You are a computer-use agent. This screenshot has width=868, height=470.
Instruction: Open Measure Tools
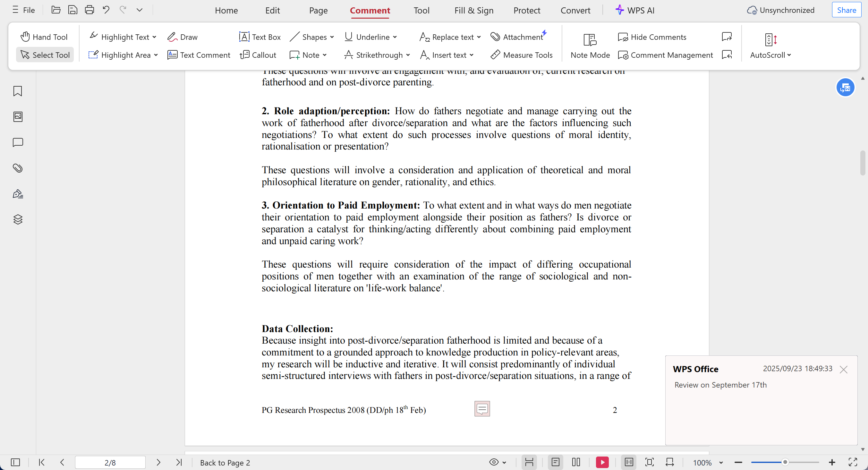coord(522,55)
